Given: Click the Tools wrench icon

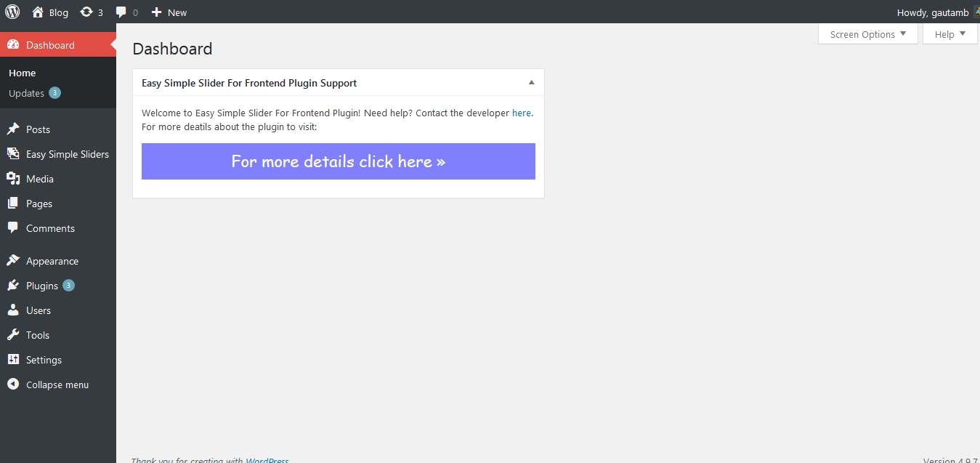Looking at the screenshot, I should pos(13,335).
